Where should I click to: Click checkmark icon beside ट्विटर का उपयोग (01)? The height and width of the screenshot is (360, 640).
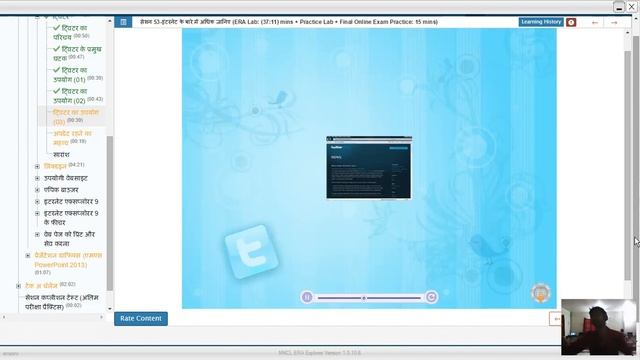pos(57,70)
